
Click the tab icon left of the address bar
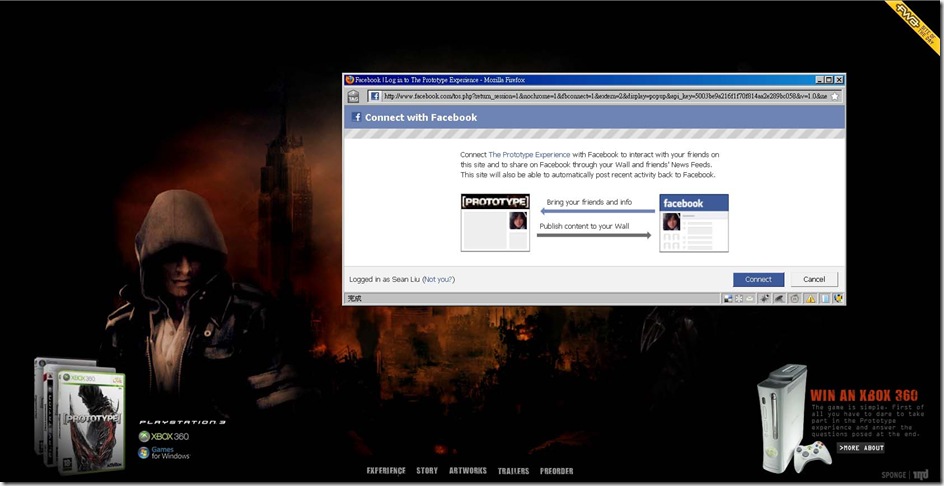pyautogui.click(x=353, y=96)
